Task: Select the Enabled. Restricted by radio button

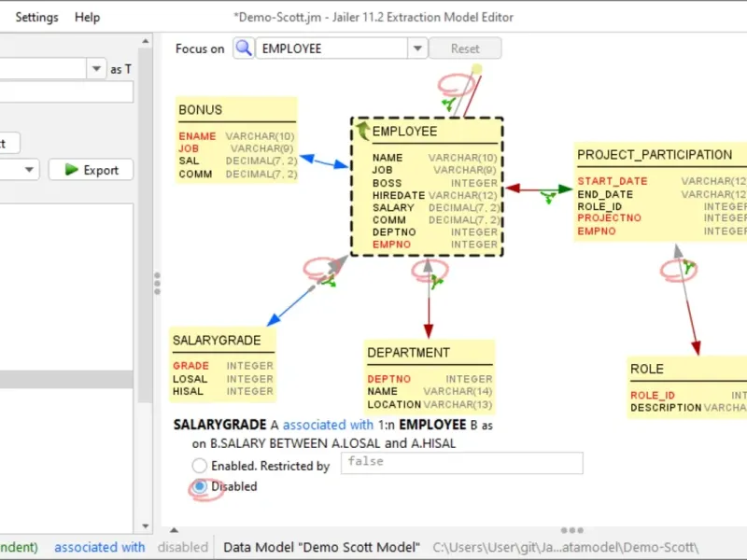Action: click(x=199, y=465)
